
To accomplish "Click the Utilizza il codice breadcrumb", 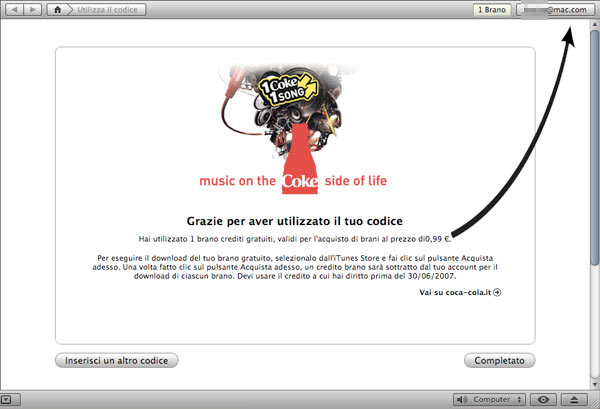I will coord(109,10).
